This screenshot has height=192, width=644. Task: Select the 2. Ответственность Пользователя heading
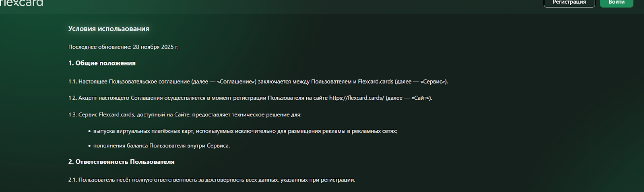(x=121, y=162)
